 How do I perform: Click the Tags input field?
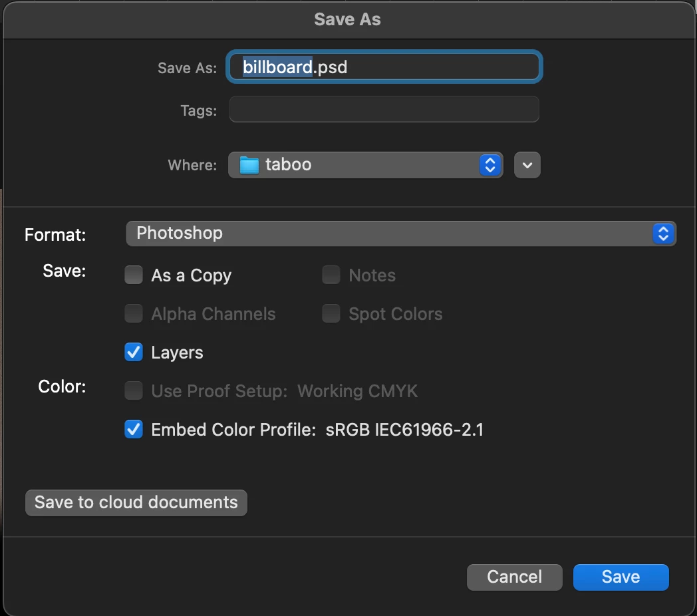pyautogui.click(x=384, y=110)
